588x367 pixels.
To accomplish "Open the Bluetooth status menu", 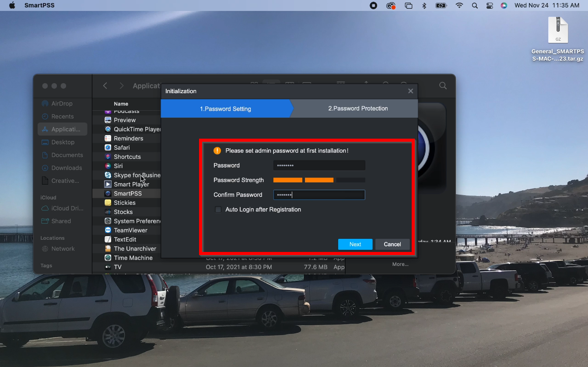I will pyautogui.click(x=424, y=6).
